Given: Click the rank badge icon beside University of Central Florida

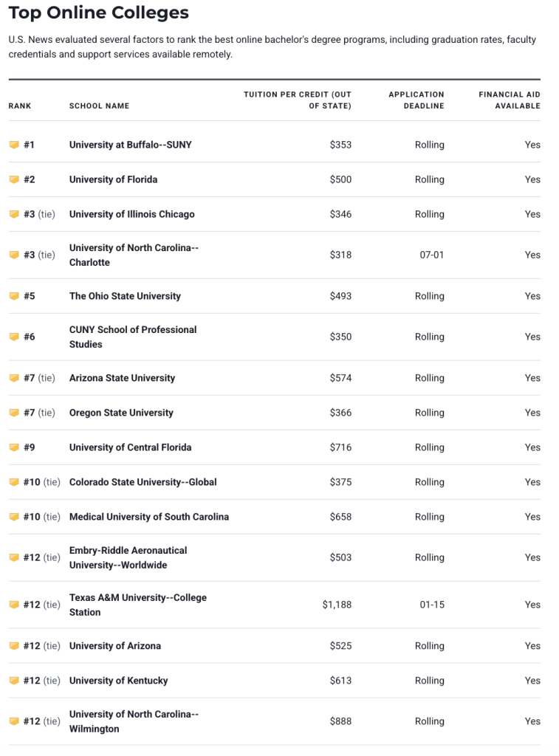Looking at the screenshot, I should 13,447.
